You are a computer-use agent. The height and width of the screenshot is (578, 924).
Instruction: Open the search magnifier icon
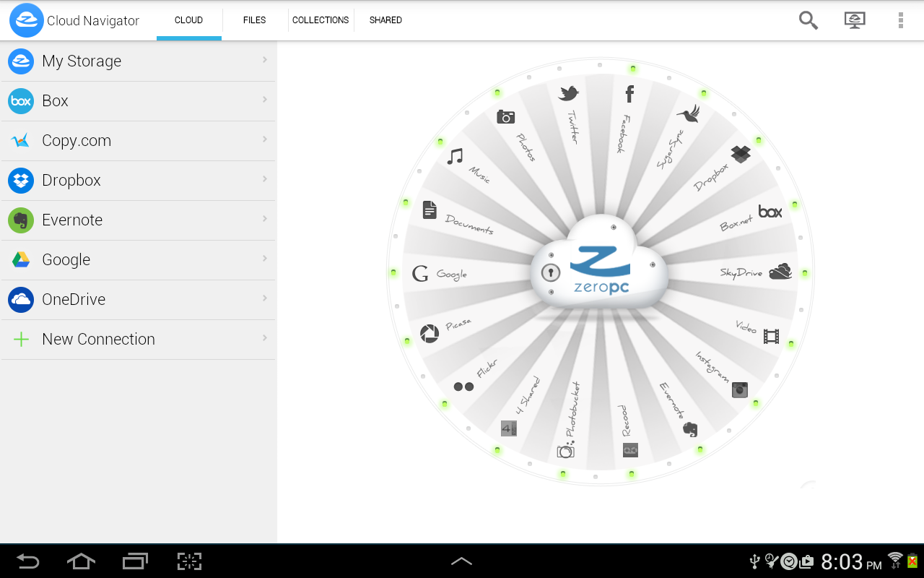[x=808, y=20]
